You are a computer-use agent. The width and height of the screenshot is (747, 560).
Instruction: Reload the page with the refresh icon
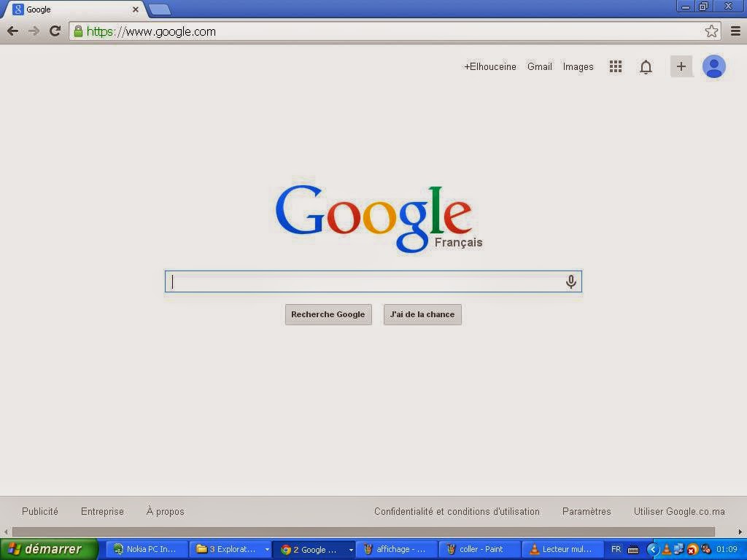pos(55,31)
